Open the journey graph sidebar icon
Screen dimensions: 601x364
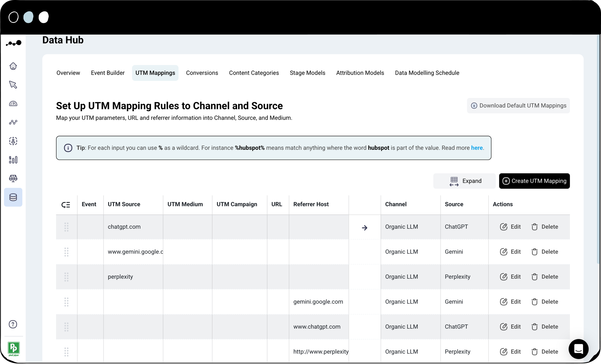point(13,122)
